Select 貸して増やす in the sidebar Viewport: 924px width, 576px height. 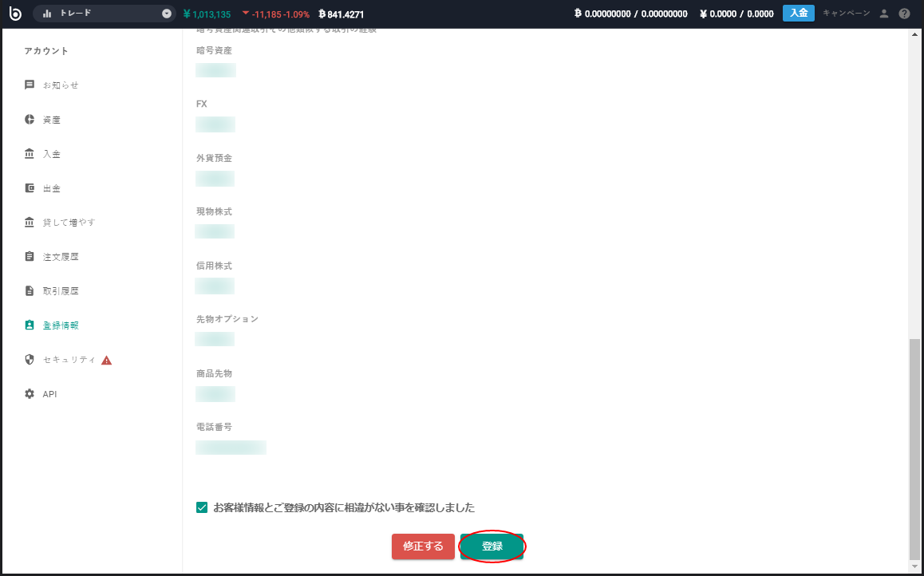69,222
